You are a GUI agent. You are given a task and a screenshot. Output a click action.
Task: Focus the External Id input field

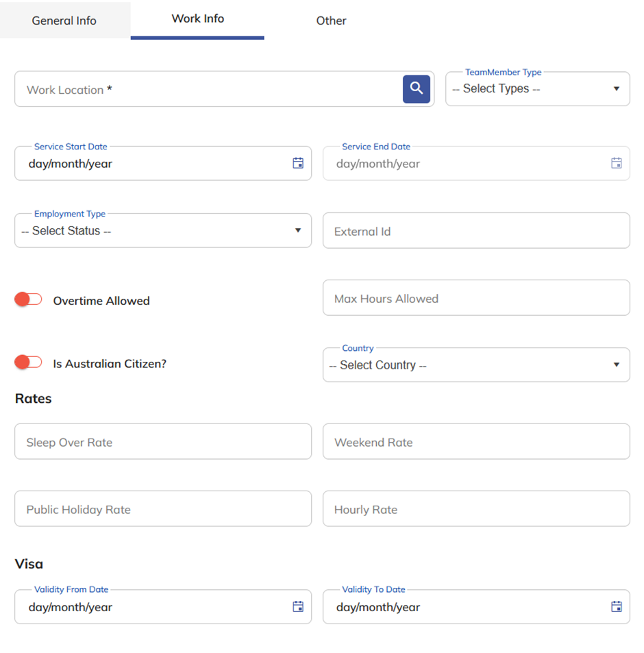(475, 232)
